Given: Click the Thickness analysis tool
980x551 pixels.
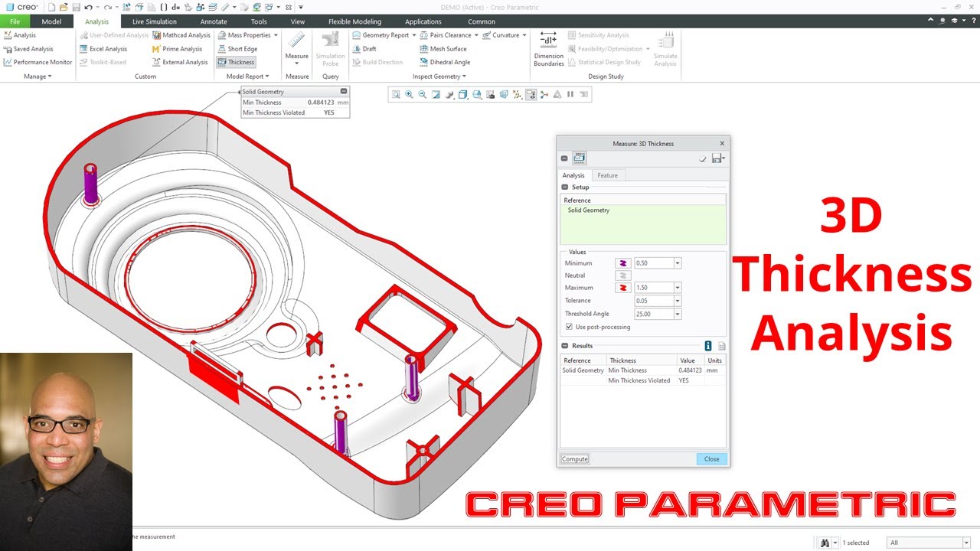Looking at the screenshot, I should tap(236, 62).
